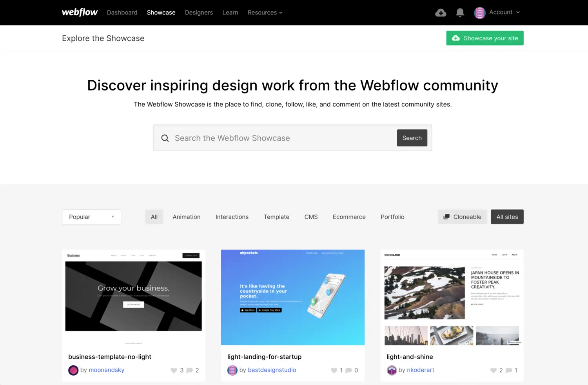Open comments on business-template-no-light
The image size is (588, 385).
coord(189,371)
